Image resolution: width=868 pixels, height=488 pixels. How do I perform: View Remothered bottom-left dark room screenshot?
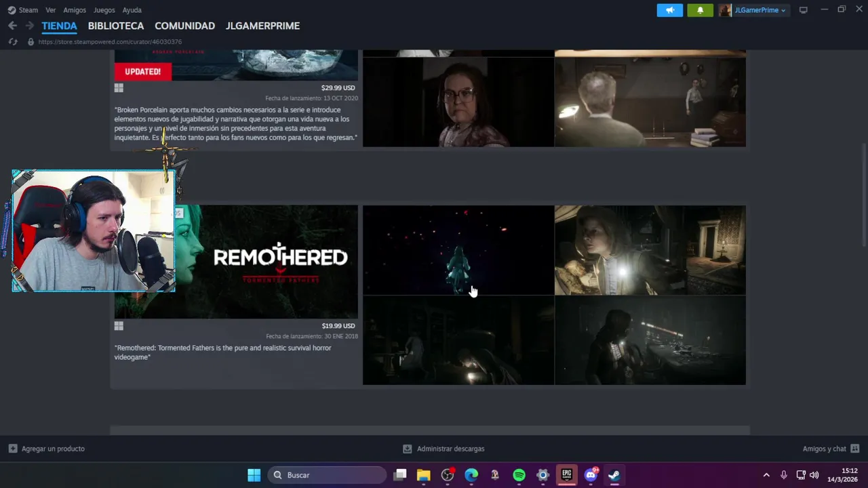[x=458, y=340]
